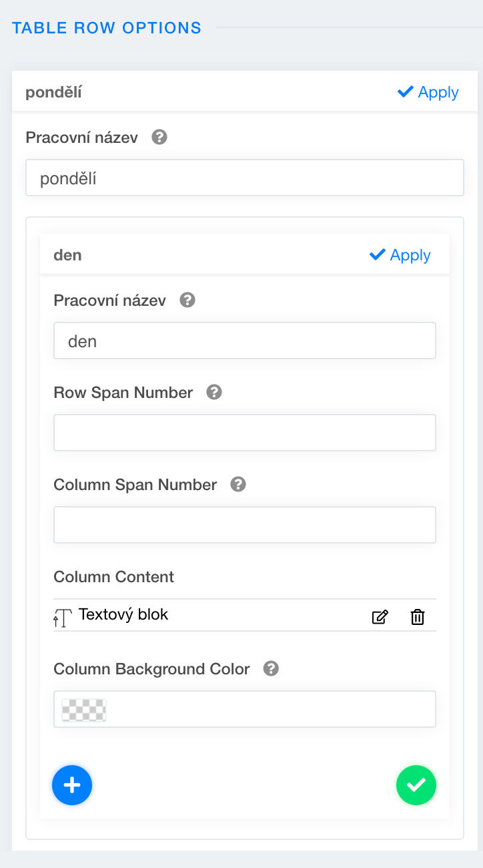Apply changes to the den column
This screenshot has width=483, height=868.
(x=400, y=255)
